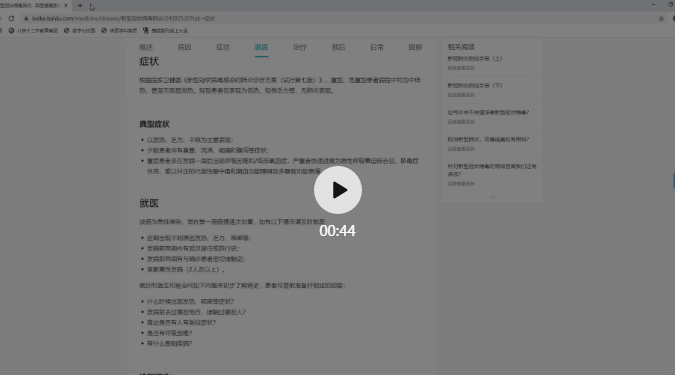Switch to the 概述 section tab
Viewport: 675px width, 375px height.
point(146,47)
